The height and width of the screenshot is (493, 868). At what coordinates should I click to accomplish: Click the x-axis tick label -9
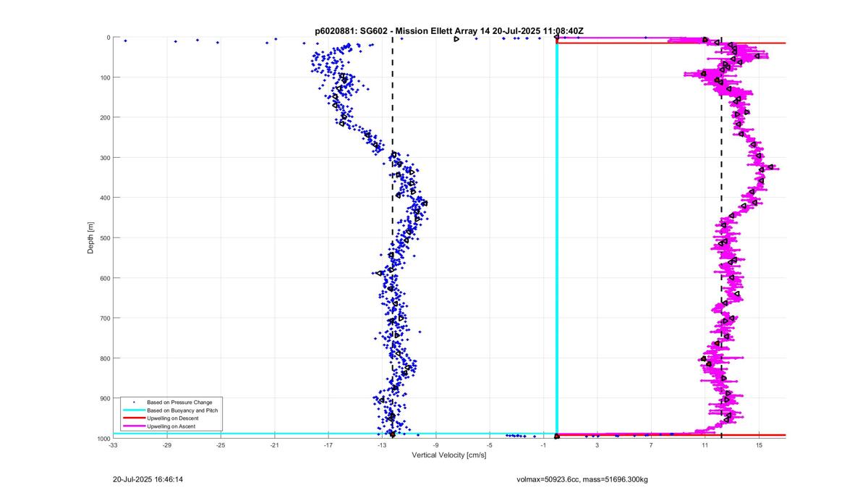[x=436, y=445]
